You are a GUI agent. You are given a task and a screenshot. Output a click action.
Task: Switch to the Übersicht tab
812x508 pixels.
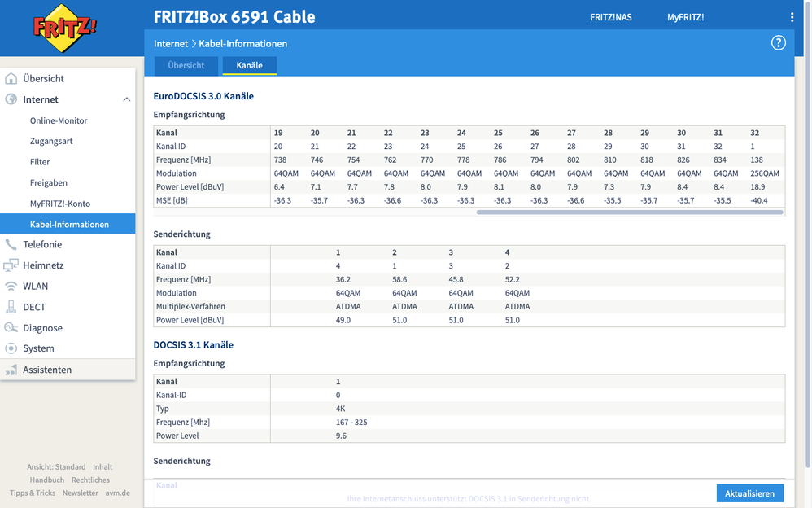[x=186, y=65]
